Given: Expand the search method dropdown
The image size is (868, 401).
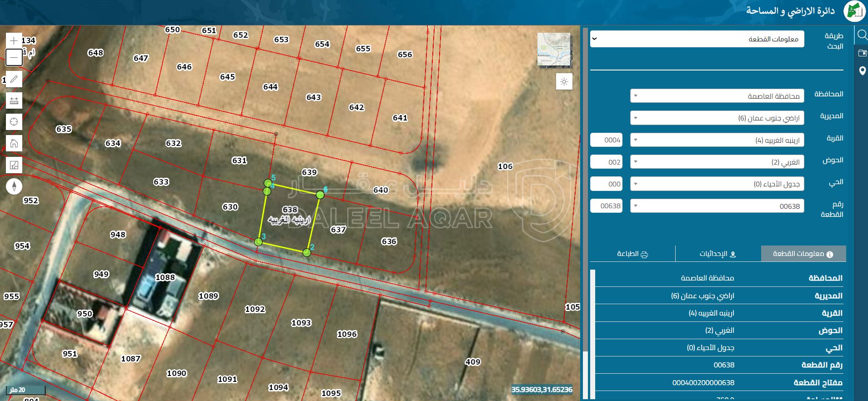Looking at the screenshot, I should [697, 39].
